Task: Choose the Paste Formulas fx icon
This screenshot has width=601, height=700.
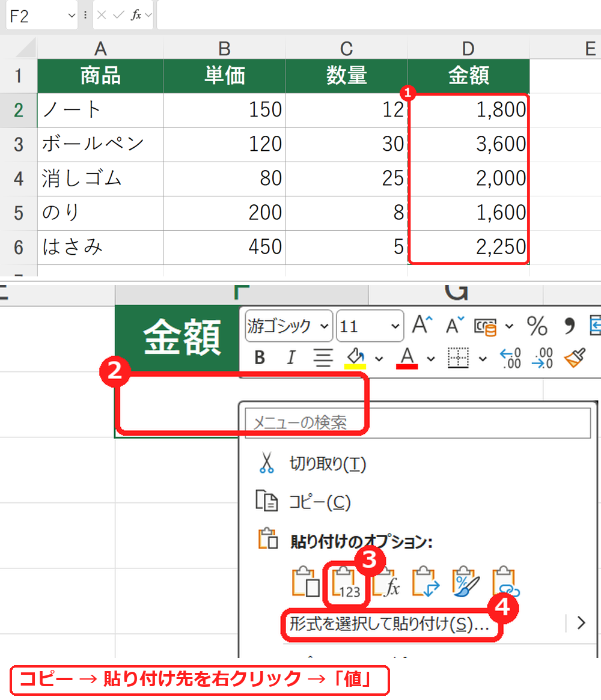Action: click(386, 582)
